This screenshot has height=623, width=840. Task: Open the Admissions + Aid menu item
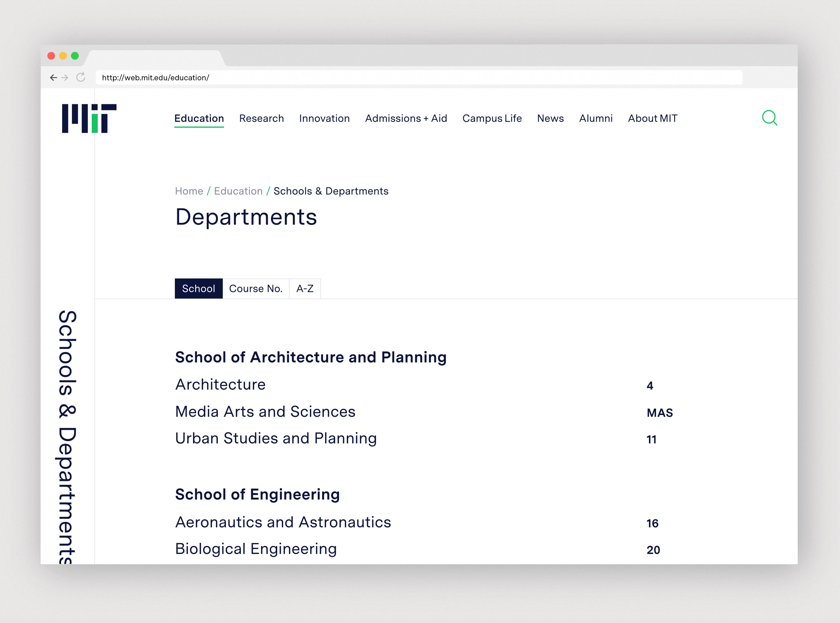tap(406, 118)
